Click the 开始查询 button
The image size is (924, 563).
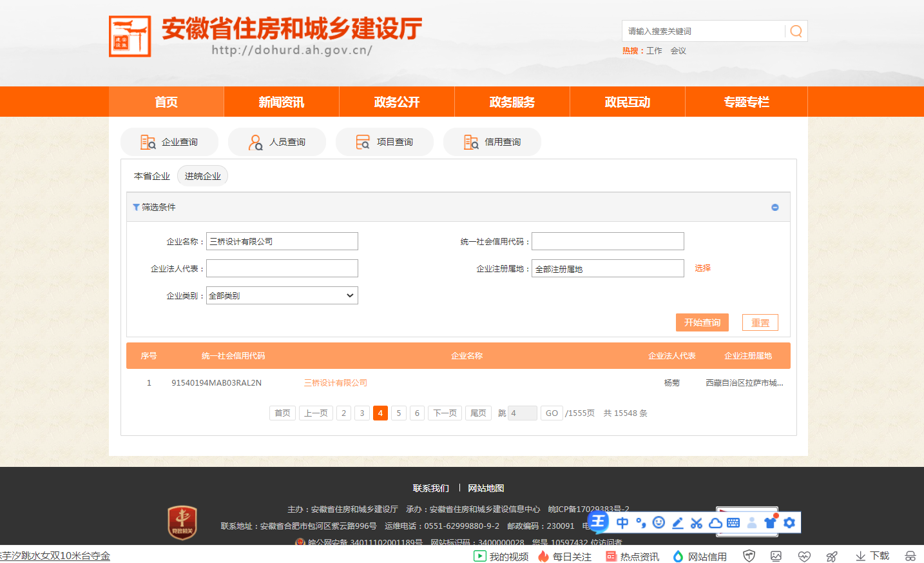click(x=702, y=322)
